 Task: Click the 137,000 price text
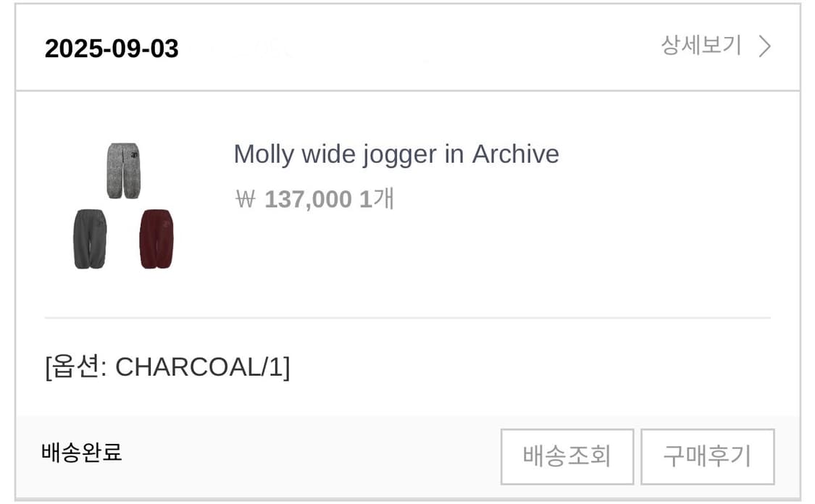coord(308,200)
